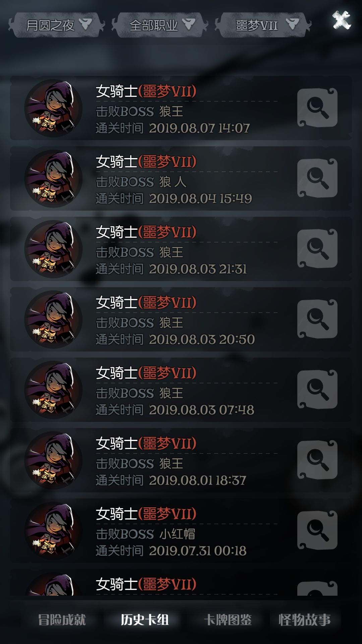Open the 全部职业 class filter dropdown
The width and height of the screenshot is (362, 644).
point(160,25)
